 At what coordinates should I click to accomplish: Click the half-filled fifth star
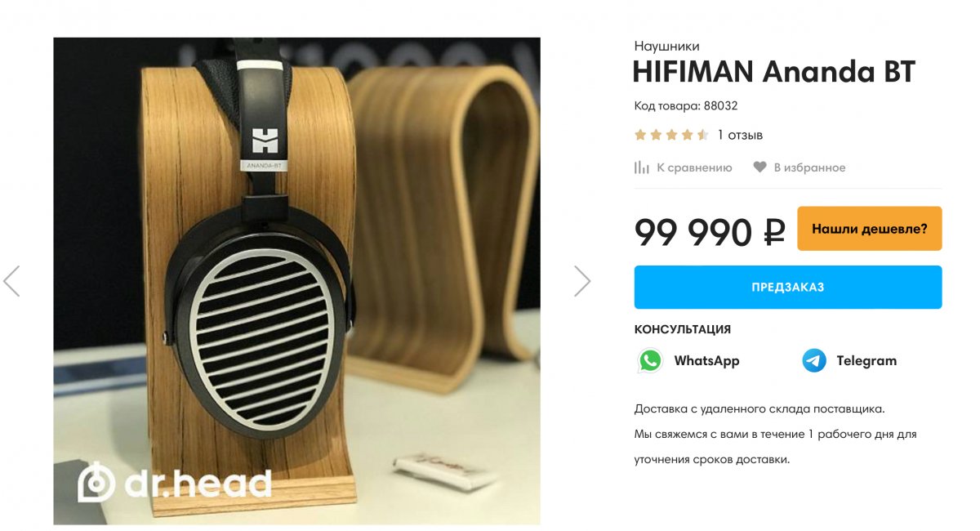click(703, 135)
